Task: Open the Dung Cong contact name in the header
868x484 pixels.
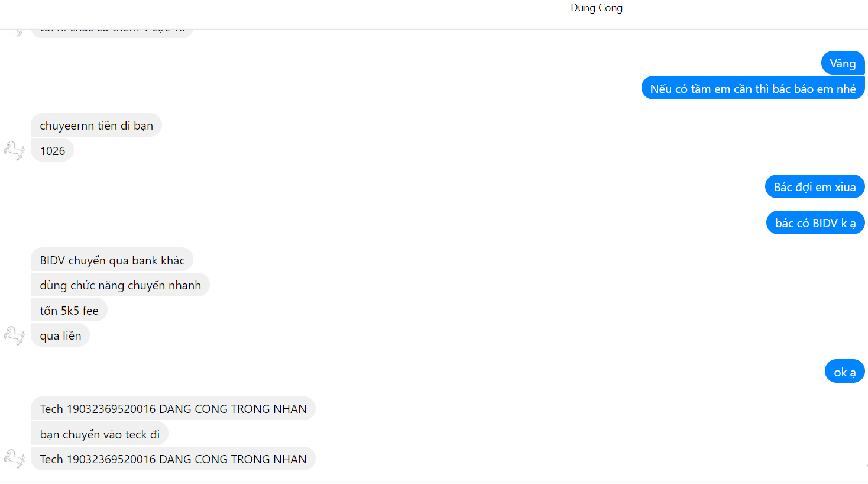Action: pos(596,8)
